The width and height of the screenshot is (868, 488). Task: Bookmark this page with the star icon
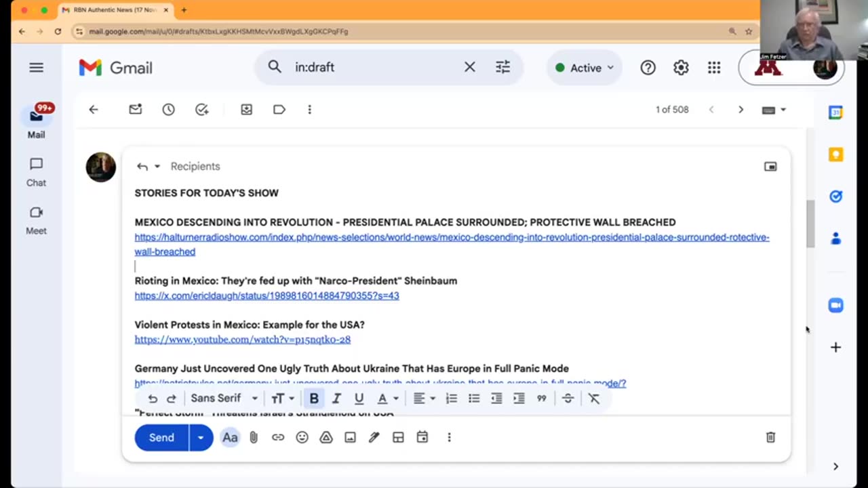point(749,31)
